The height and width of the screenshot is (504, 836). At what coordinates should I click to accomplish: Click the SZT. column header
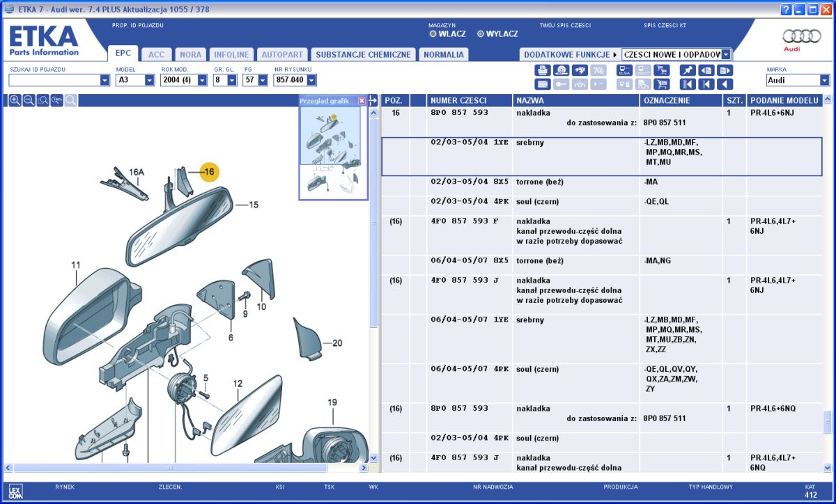click(x=734, y=101)
